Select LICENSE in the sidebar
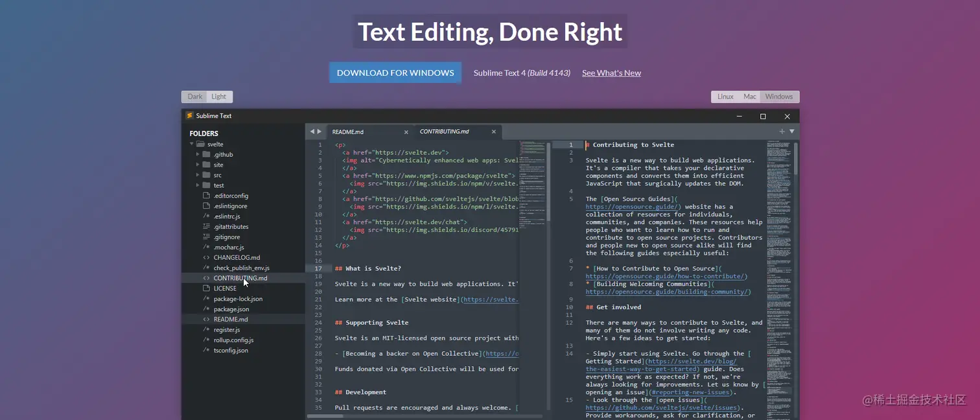The height and width of the screenshot is (420, 980). (x=225, y=288)
